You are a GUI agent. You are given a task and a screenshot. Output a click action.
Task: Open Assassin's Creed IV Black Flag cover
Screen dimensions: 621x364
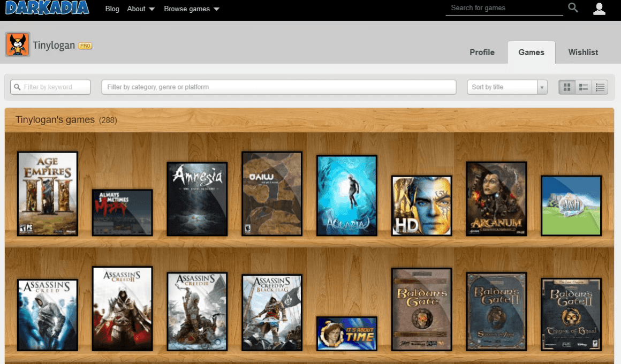pyautogui.click(x=272, y=313)
